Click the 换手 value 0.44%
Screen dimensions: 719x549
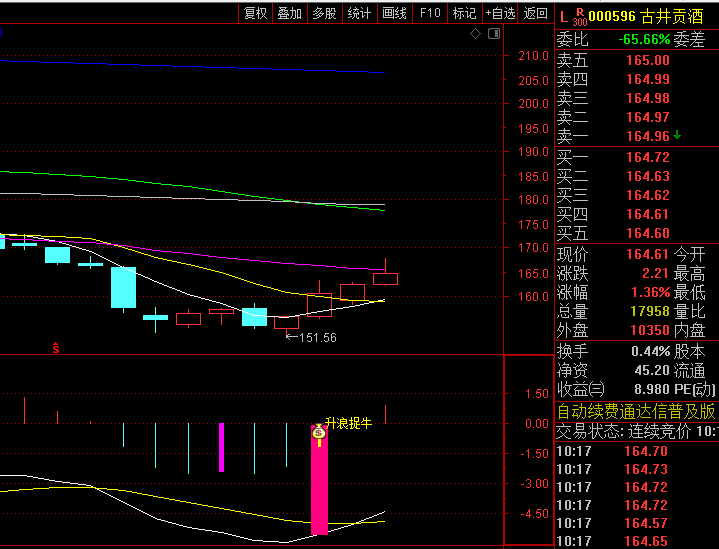tap(651, 352)
